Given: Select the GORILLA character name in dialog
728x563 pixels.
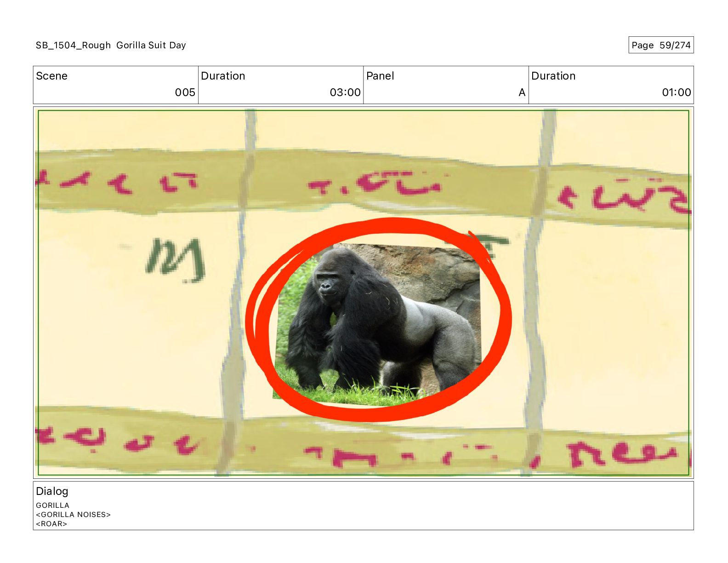Looking at the screenshot, I should 52,505.
